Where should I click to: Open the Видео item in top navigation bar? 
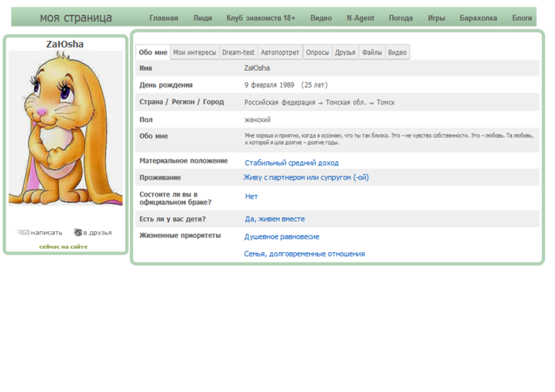(x=321, y=17)
